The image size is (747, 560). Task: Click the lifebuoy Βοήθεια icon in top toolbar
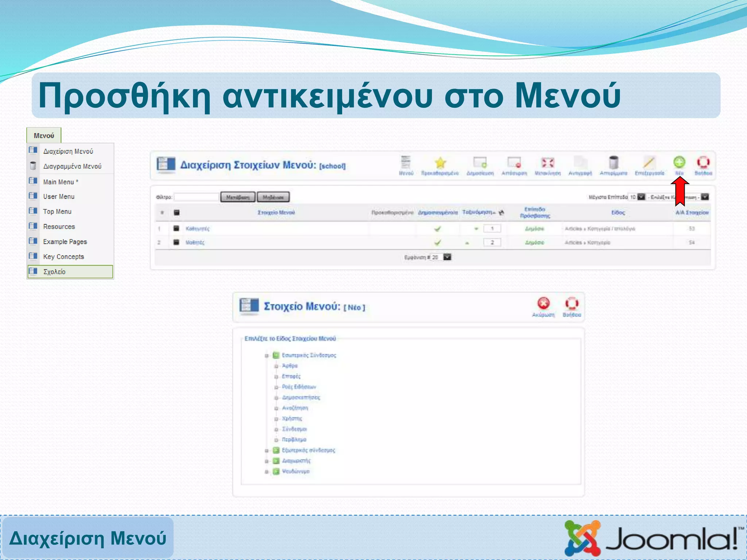coord(703,163)
